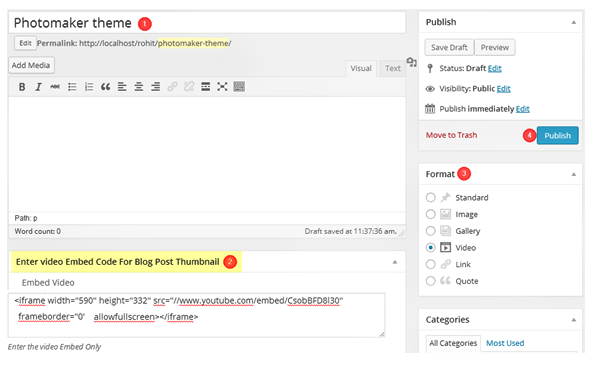Image resolution: width=595 pixels, height=368 pixels.
Task: Select the Gallery post format
Action: pyautogui.click(x=430, y=231)
